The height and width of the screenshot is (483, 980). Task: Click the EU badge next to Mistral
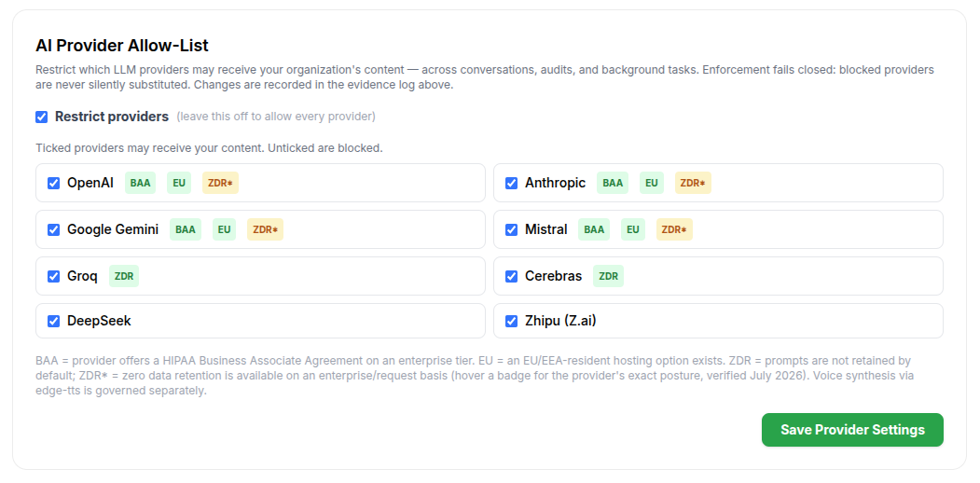pos(633,229)
